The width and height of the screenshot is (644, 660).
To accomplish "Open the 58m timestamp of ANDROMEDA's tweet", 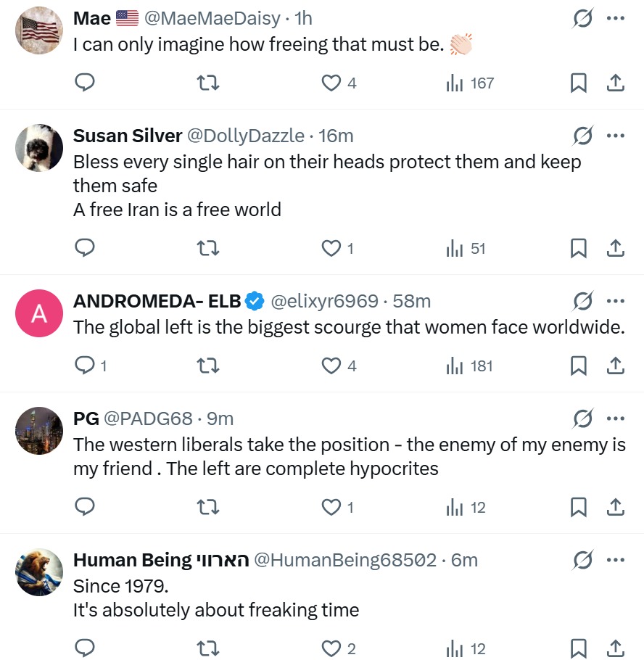I will coord(412,300).
